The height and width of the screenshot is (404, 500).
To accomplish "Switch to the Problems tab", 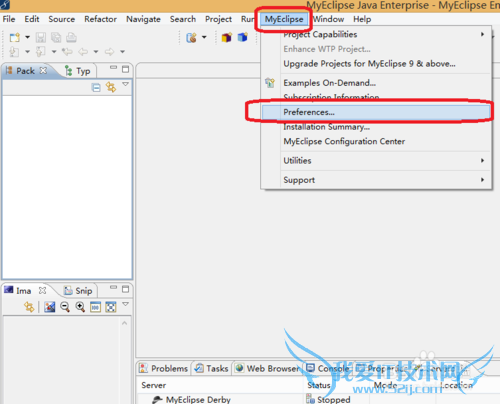I will (164, 368).
